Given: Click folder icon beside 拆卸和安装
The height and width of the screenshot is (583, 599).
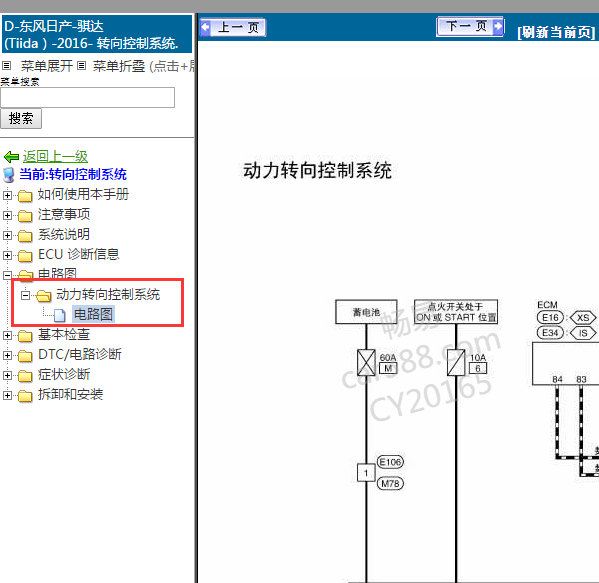Looking at the screenshot, I should coord(25,396).
